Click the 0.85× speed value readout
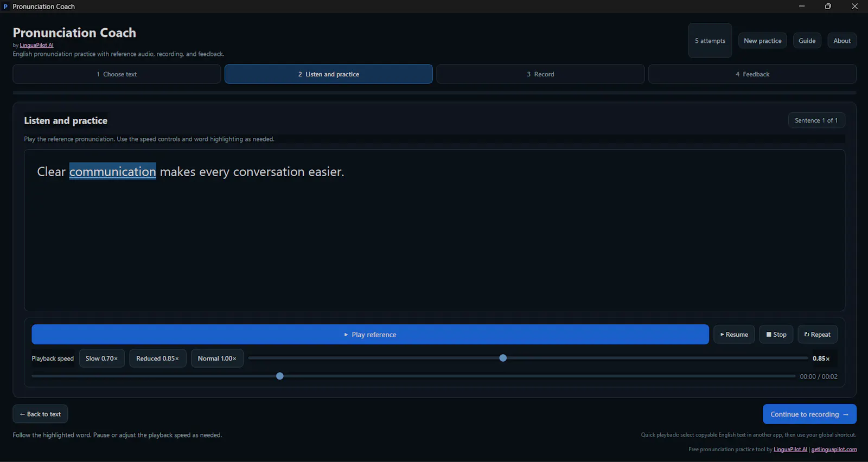Image resolution: width=868 pixels, height=462 pixels. coord(821,358)
